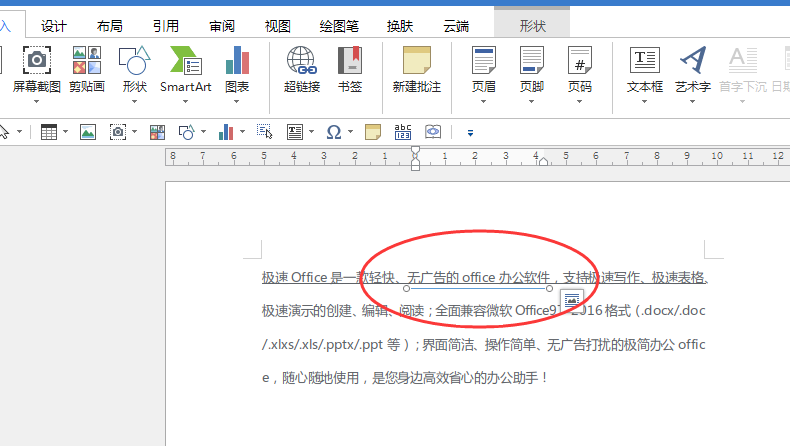The image size is (790, 446).
Task: Click the eye view icon in quick toolbar
Action: pyautogui.click(x=433, y=132)
